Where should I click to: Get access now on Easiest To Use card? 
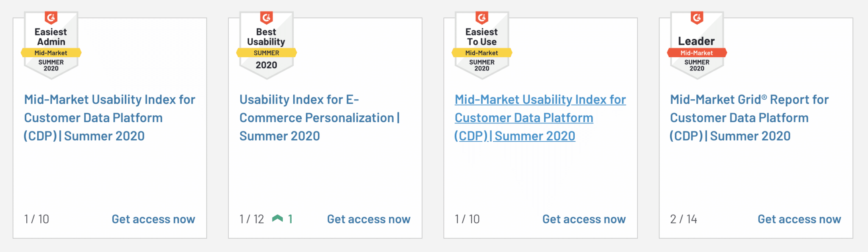[584, 219]
